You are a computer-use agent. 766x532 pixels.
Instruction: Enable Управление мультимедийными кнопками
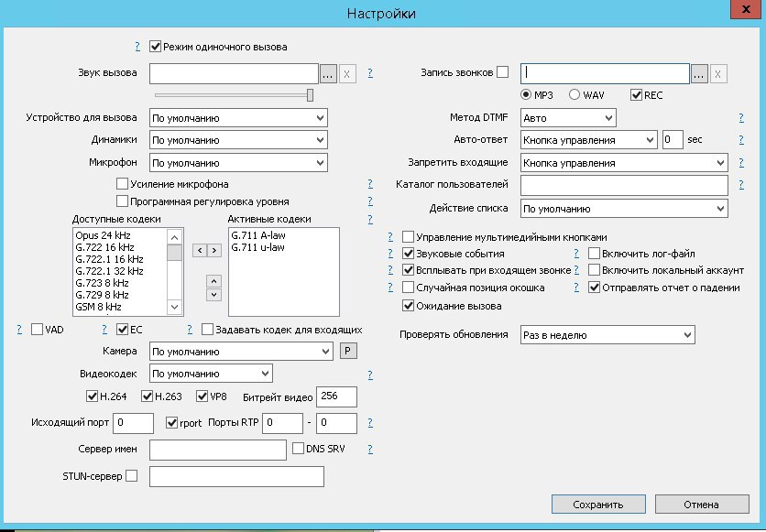[408, 237]
